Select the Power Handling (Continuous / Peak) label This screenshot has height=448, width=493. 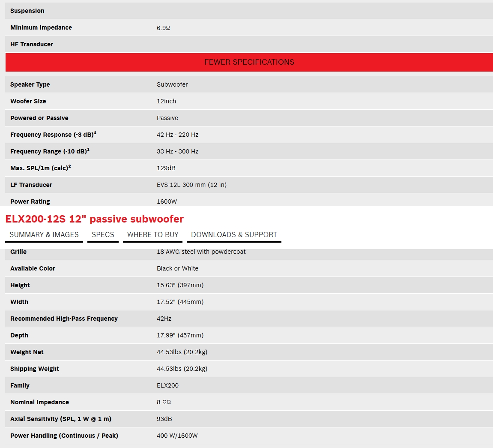click(64, 436)
